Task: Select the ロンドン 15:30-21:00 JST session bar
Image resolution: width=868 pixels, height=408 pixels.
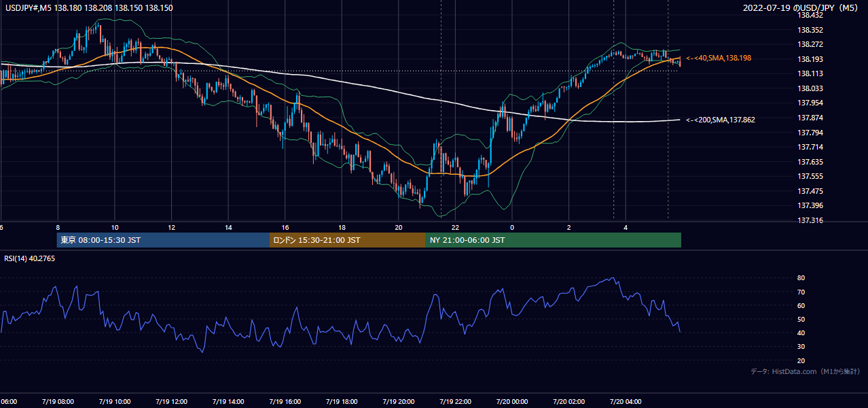Action: tap(348, 240)
